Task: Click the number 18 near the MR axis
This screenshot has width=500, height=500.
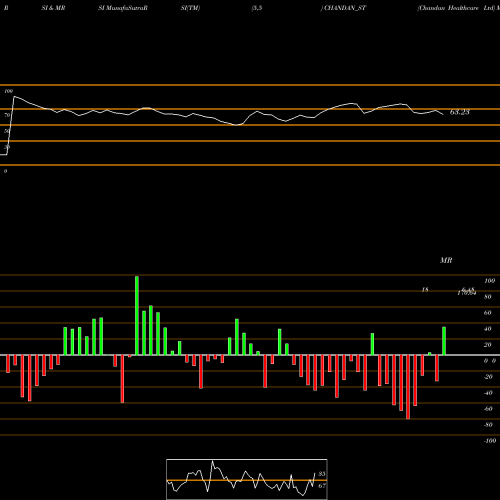Action: 425,290
